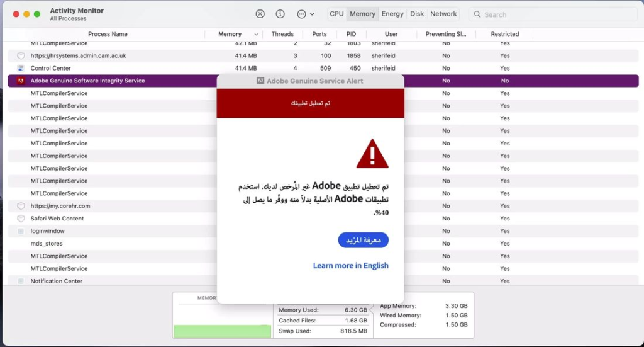Click the Adobe icon in highlighted row
Viewport: 644px width, 347px height.
(21, 81)
